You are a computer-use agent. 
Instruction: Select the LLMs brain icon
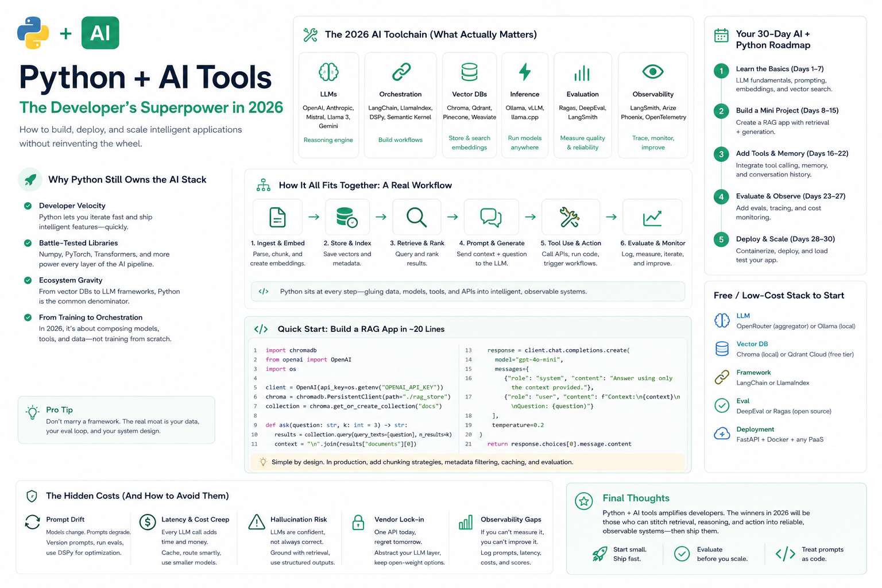tap(328, 72)
